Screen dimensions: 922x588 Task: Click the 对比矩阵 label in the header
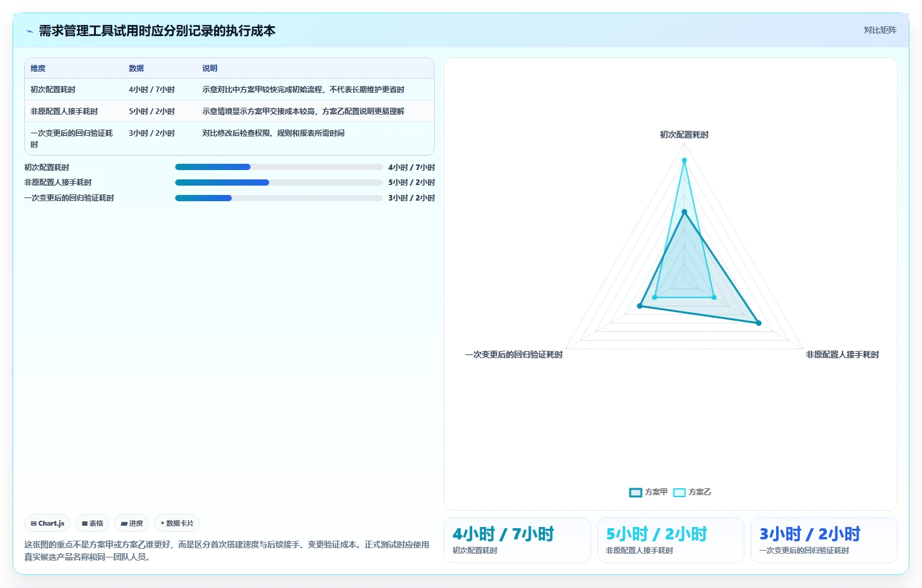880,30
